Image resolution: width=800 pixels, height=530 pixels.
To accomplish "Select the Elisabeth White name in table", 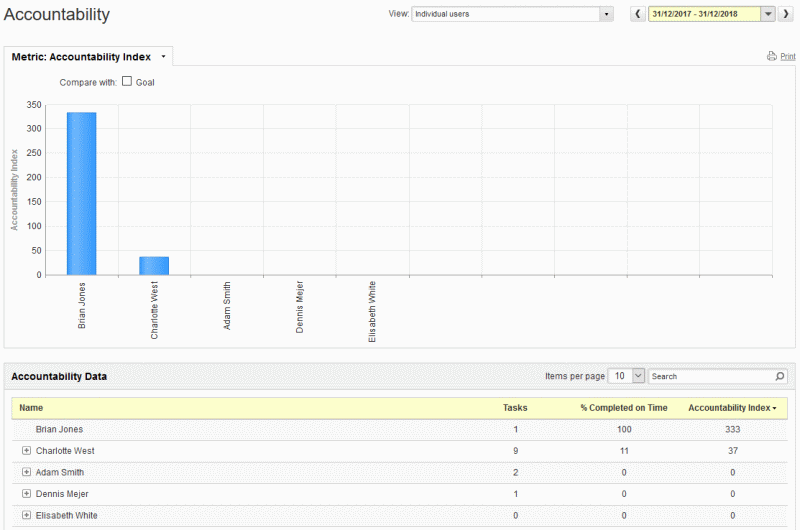I will [66, 515].
